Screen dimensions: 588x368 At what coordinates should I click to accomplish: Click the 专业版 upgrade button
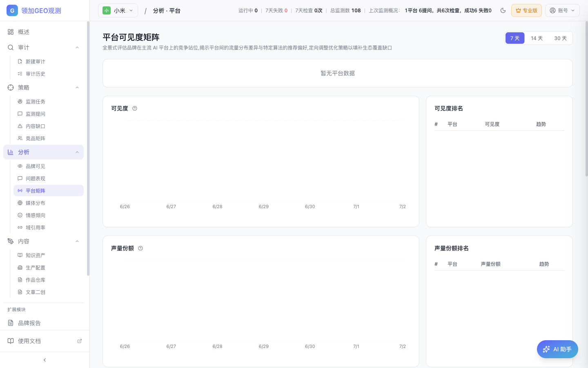point(526,11)
